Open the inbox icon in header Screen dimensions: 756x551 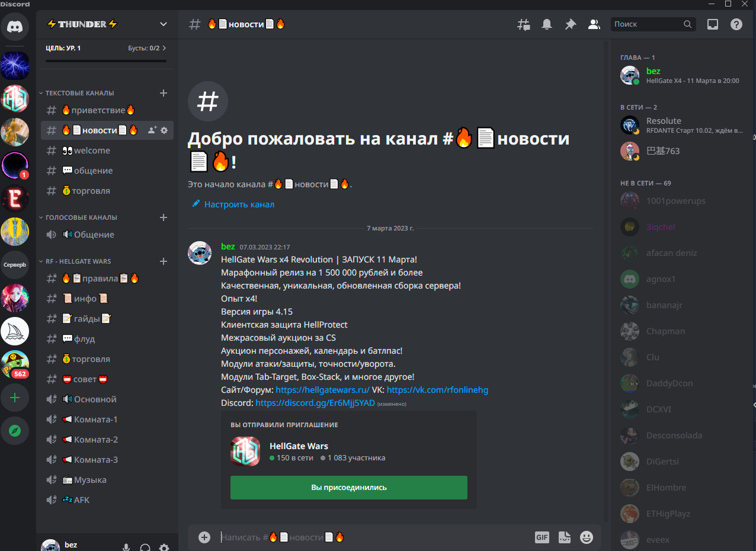click(713, 24)
